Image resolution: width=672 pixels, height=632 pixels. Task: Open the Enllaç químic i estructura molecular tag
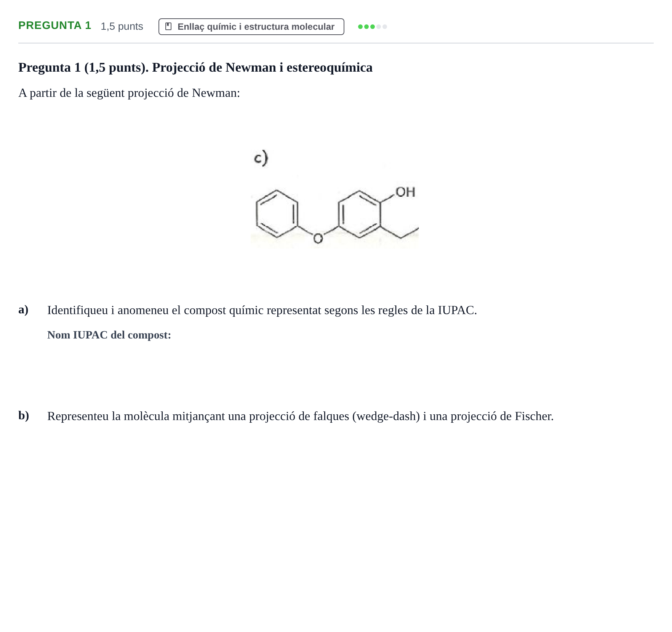(x=251, y=27)
